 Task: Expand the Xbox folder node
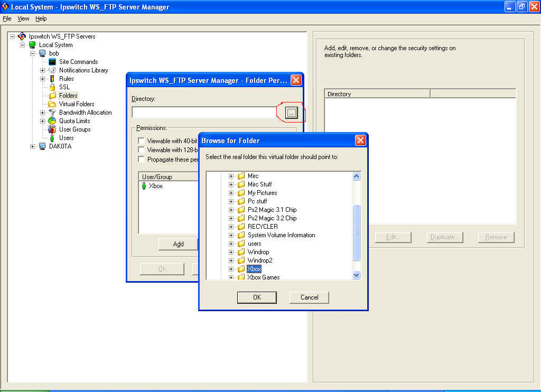(231, 269)
